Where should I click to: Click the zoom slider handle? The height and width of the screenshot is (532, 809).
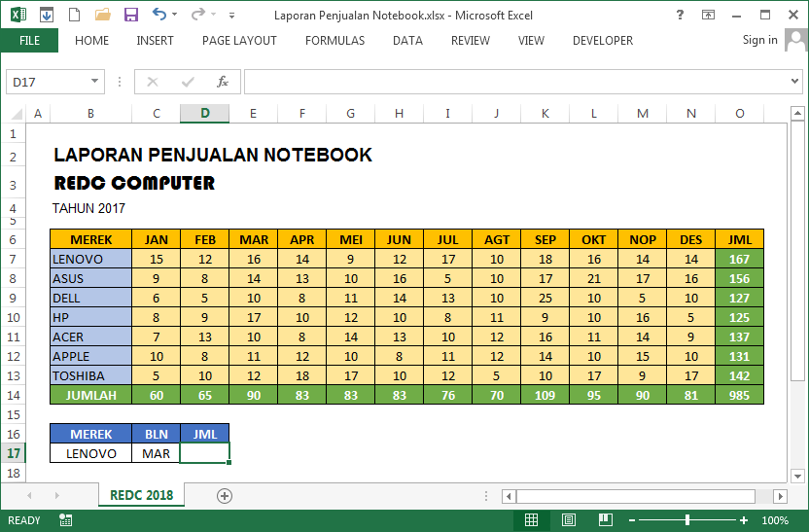tap(687, 520)
